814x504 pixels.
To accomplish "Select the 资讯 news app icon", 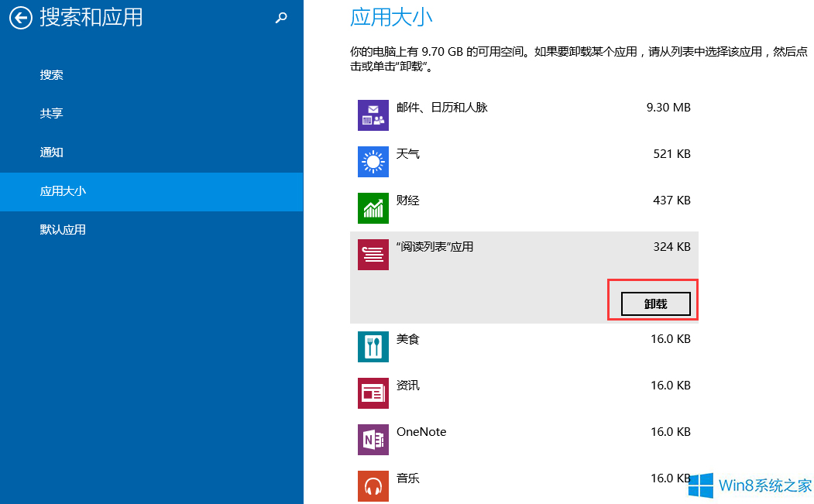I will (373, 393).
